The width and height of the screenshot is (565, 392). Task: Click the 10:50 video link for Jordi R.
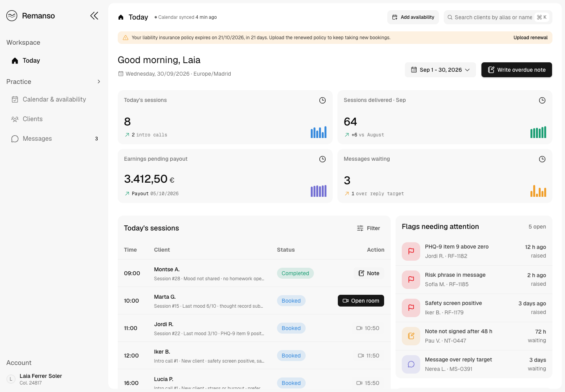pos(368,328)
